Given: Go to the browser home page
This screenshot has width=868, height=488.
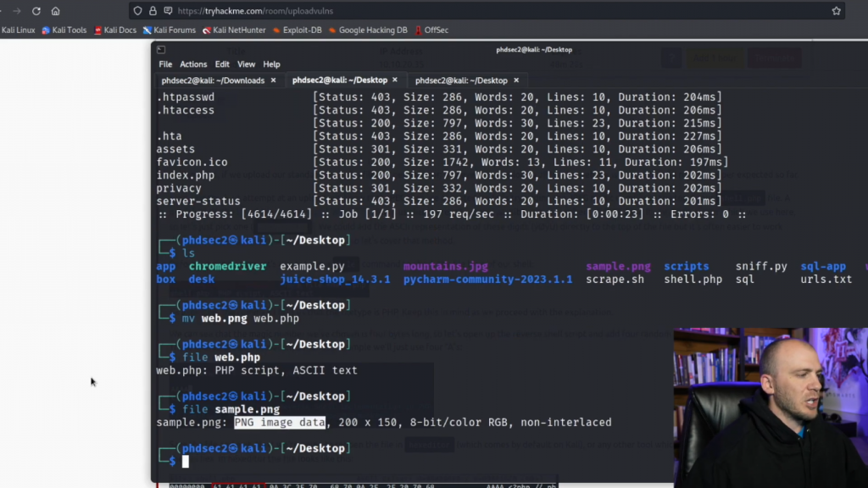Looking at the screenshot, I should pyautogui.click(x=55, y=11).
